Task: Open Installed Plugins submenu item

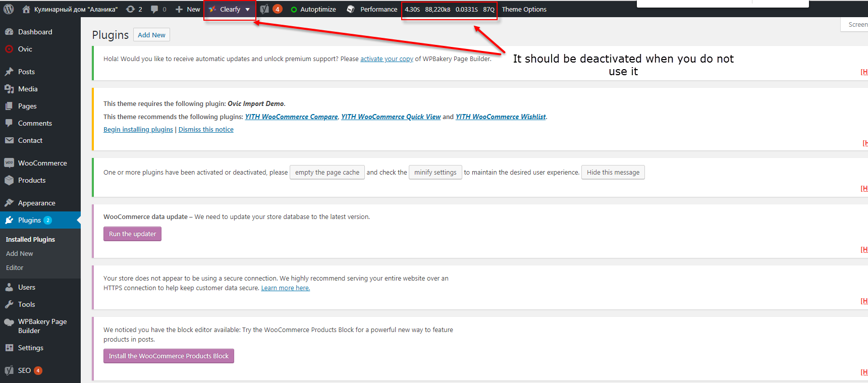Action: pos(30,239)
